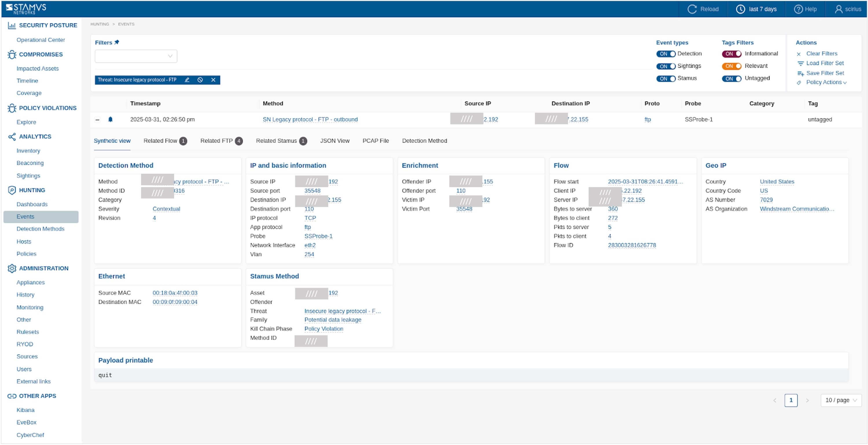Negate the FTP threat filter using slash icon

point(200,80)
